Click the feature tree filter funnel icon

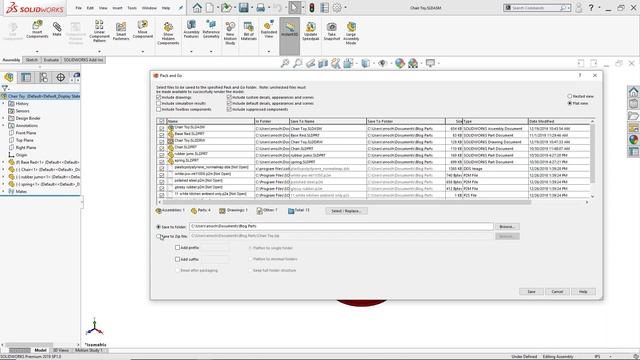5,88
